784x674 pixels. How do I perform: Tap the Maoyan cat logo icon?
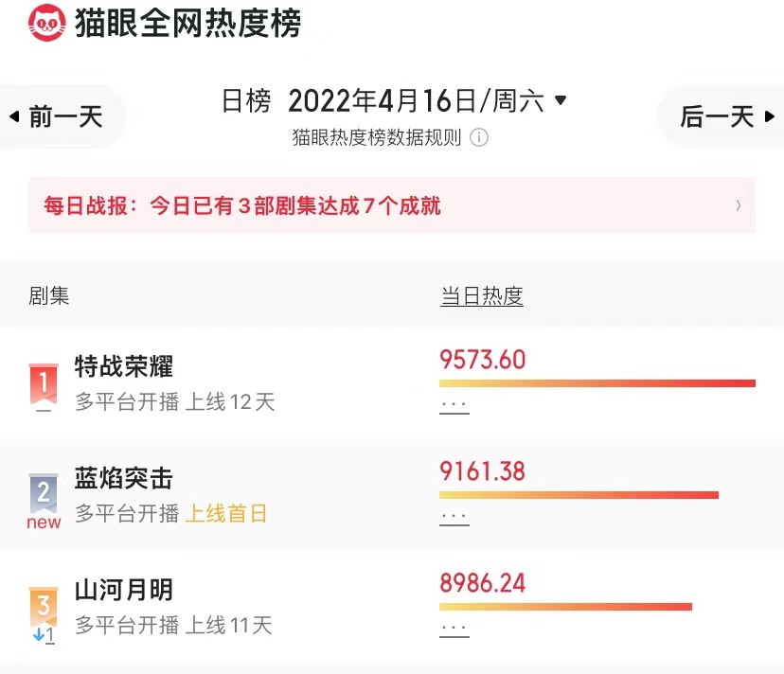(46, 23)
